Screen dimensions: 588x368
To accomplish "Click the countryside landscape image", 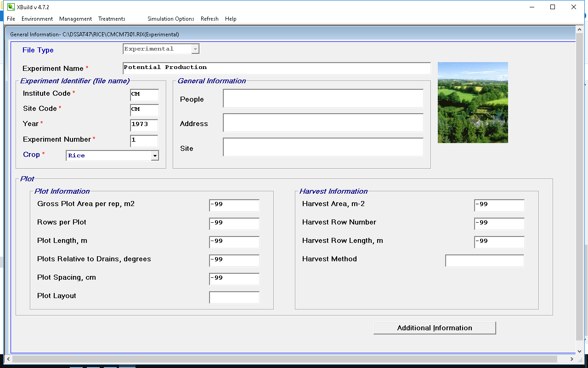I will 473,103.
